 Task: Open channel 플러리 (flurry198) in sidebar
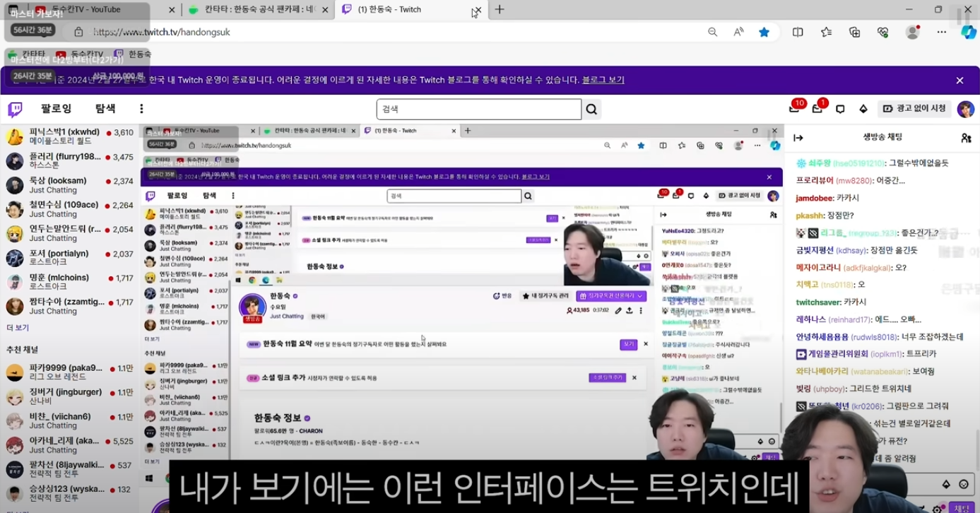(x=69, y=160)
